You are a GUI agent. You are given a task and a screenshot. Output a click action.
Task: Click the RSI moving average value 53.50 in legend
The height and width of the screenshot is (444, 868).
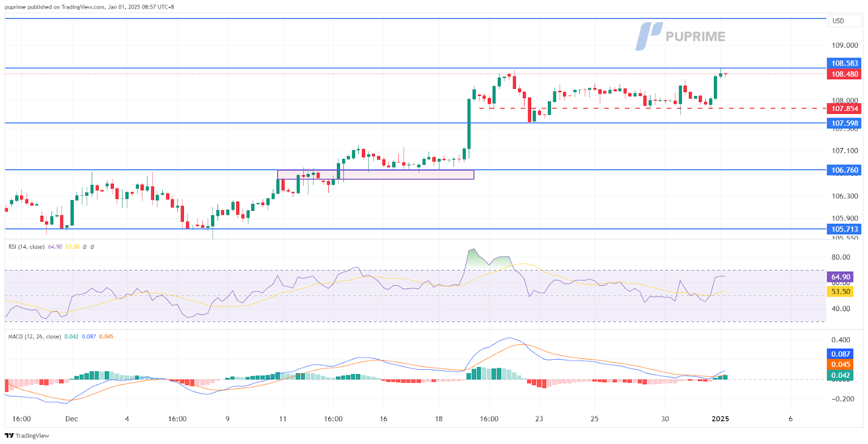coord(72,247)
